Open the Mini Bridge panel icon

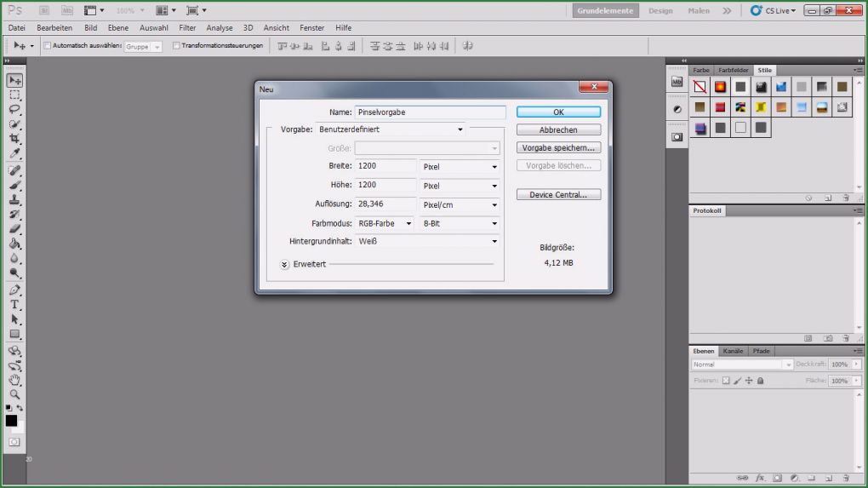[677, 82]
